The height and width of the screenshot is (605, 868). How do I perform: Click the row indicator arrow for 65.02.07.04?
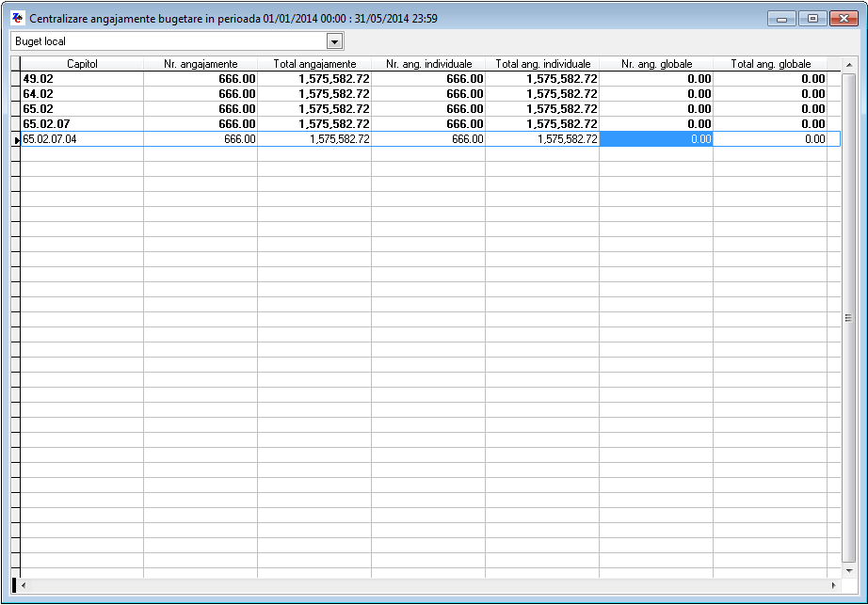click(16, 139)
